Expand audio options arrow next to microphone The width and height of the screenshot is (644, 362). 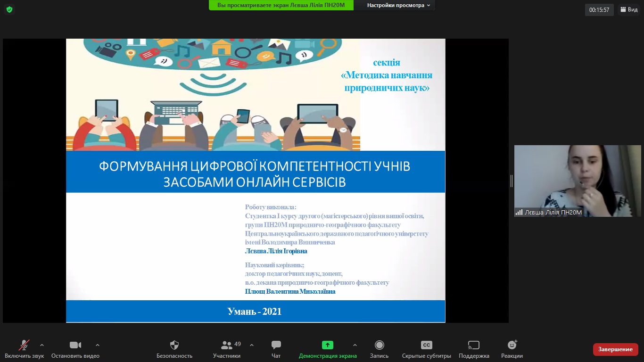42,345
